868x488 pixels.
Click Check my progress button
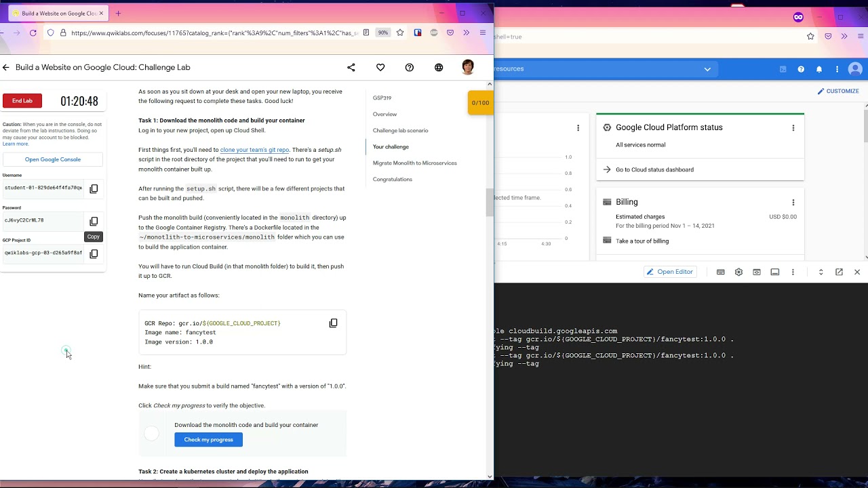(208, 439)
